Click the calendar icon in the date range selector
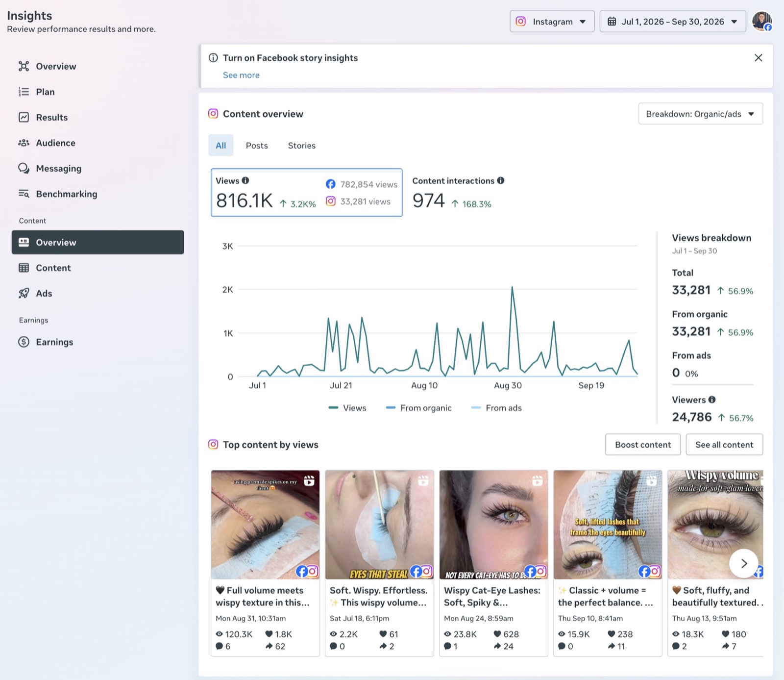Screen dimensions: 784x680 [x=612, y=22]
